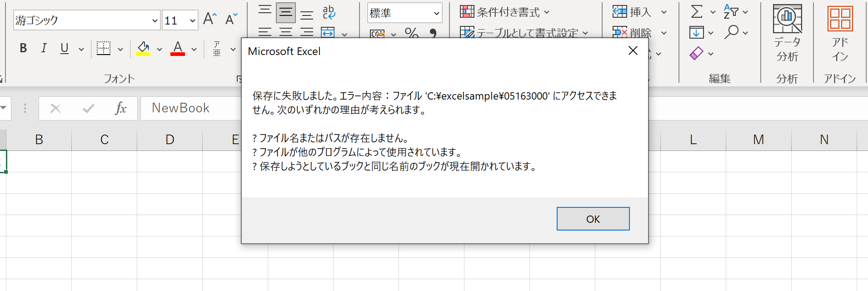Open 条件付き書式 menu
The width and height of the screenshot is (868, 291).
tap(504, 12)
